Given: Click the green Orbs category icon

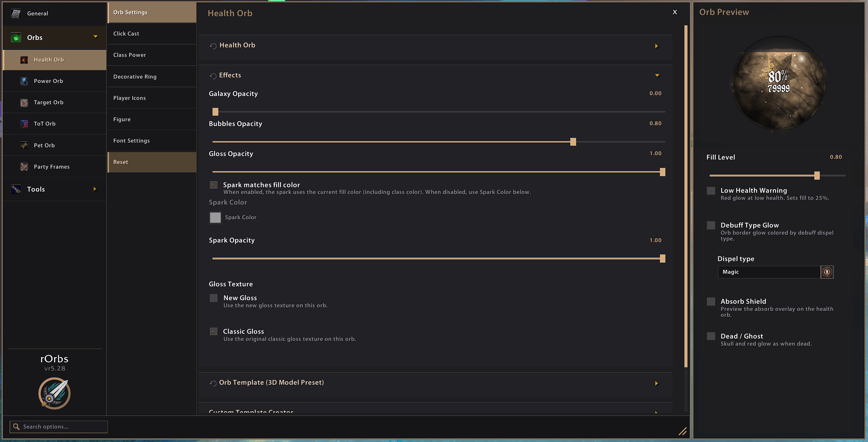Looking at the screenshot, I should pos(16,38).
